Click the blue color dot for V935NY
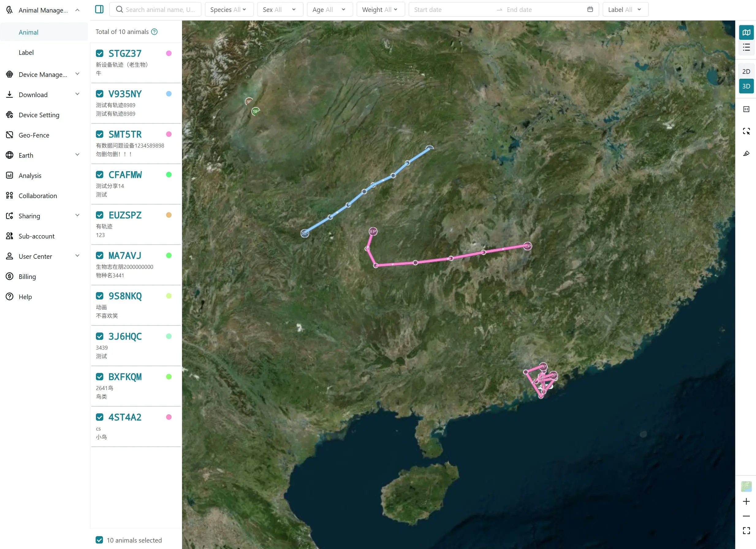 pyautogui.click(x=169, y=94)
